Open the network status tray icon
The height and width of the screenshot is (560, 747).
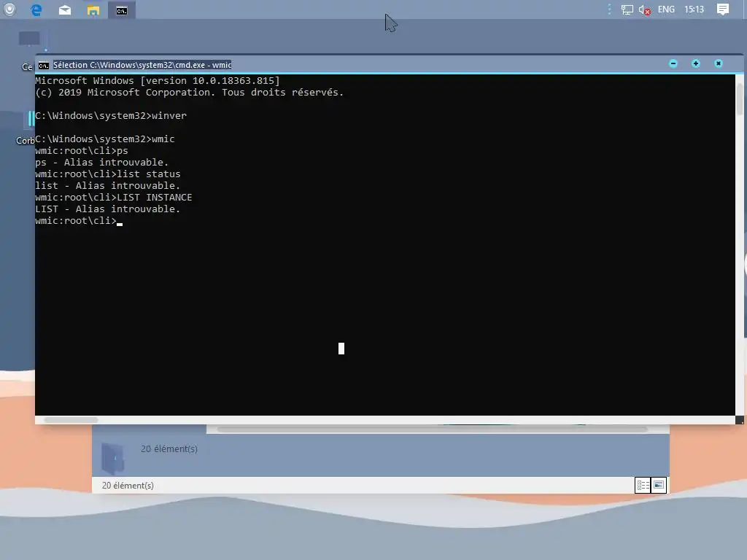(627, 9)
